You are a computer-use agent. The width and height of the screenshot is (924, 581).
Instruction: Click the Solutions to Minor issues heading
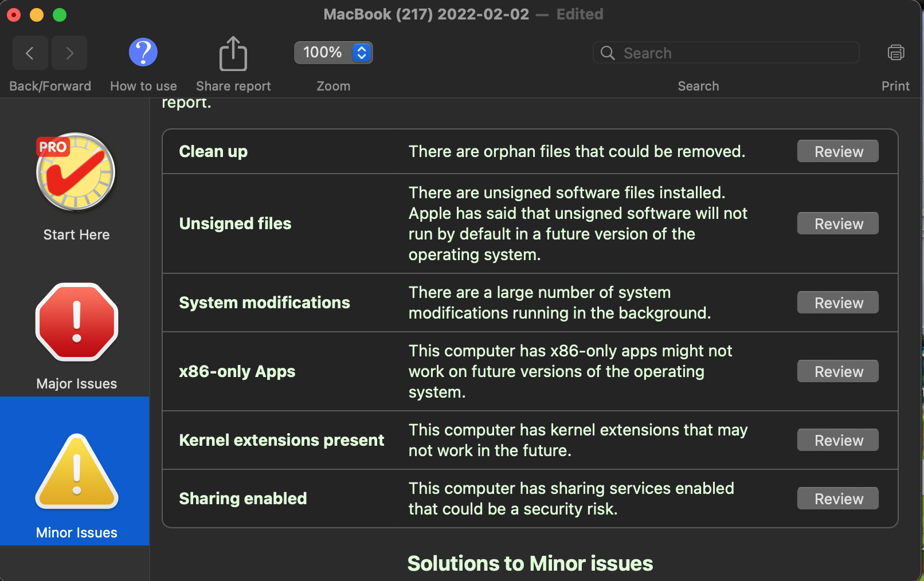coord(530,564)
